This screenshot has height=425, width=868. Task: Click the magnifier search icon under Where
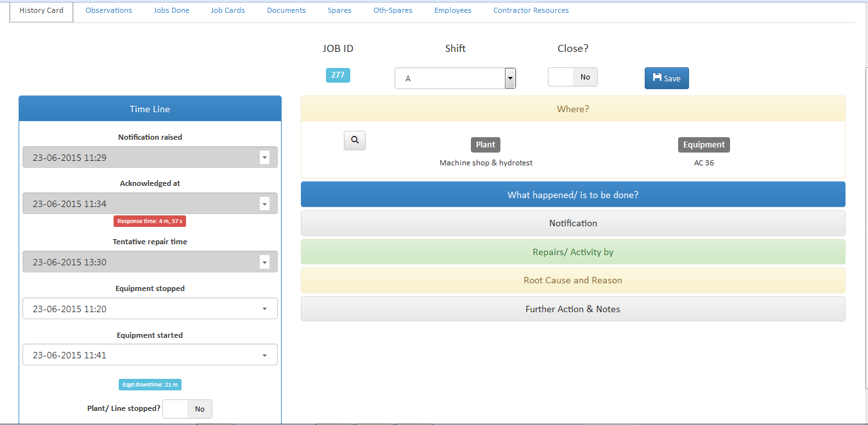[355, 140]
